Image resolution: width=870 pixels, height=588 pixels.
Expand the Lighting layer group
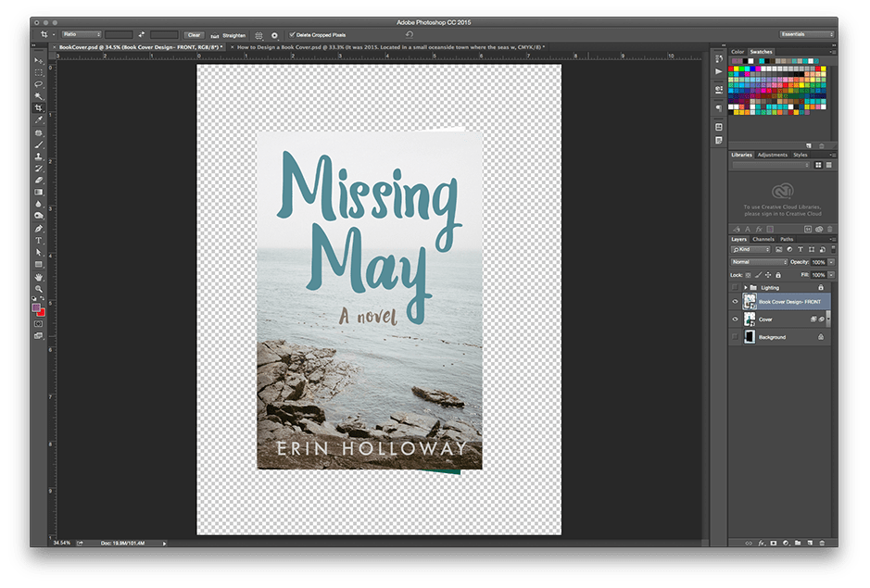[747, 288]
